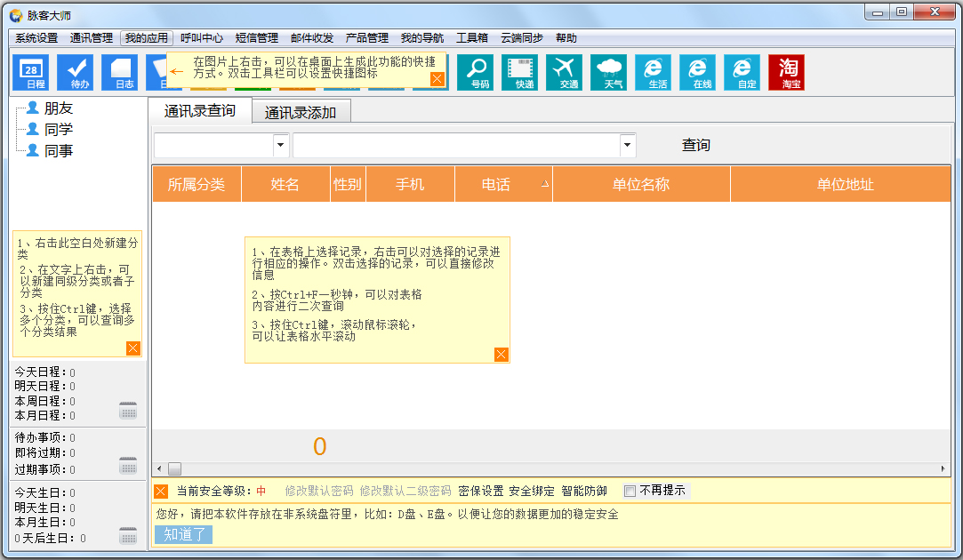Click the 知道了 confirmation button
Screen dimensions: 963x560
point(183,534)
